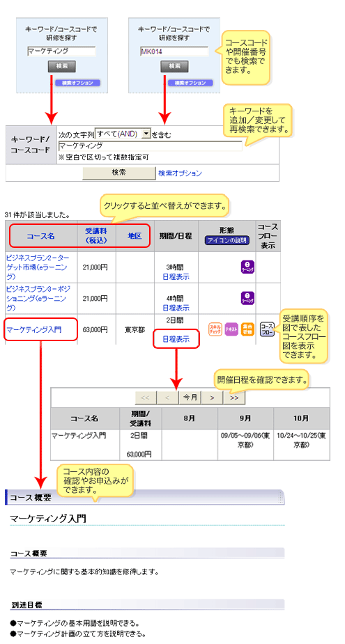
Task: Click 日程表示 in the 38時間 row
Action: point(176,276)
